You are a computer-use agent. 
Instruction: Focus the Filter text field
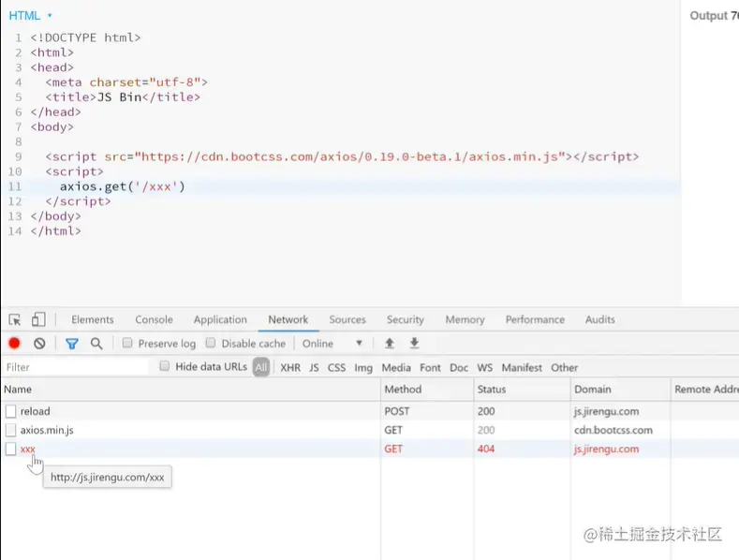76,367
